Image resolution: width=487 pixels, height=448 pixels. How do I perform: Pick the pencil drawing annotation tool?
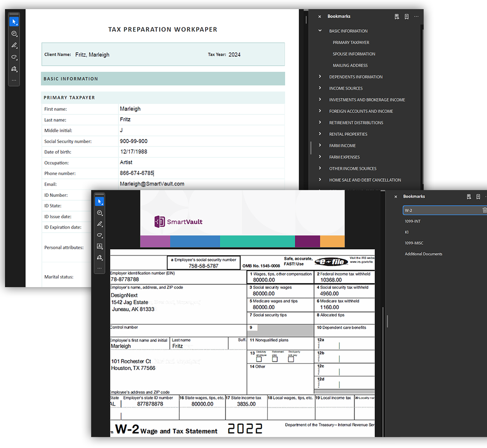[x=99, y=224]
